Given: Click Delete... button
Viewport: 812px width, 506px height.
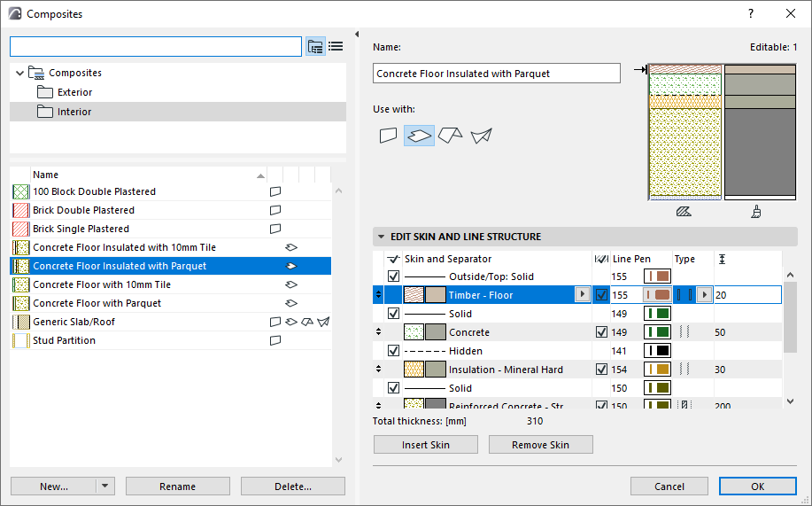Looking at the screenshot, I should point(292,487).
